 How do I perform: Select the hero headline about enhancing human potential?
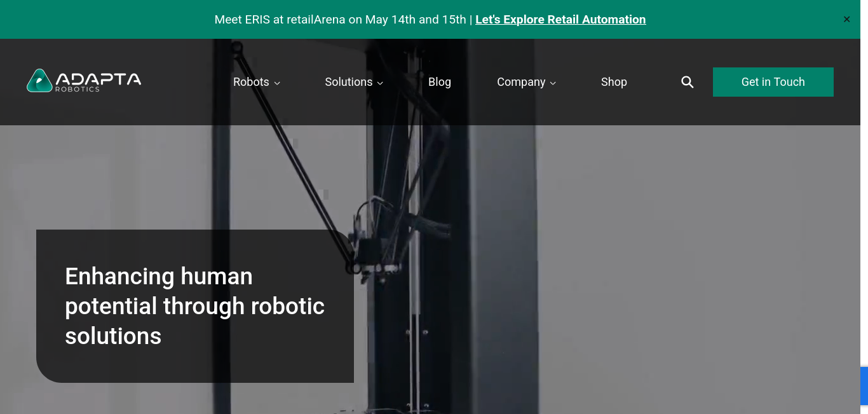point(195,306)
